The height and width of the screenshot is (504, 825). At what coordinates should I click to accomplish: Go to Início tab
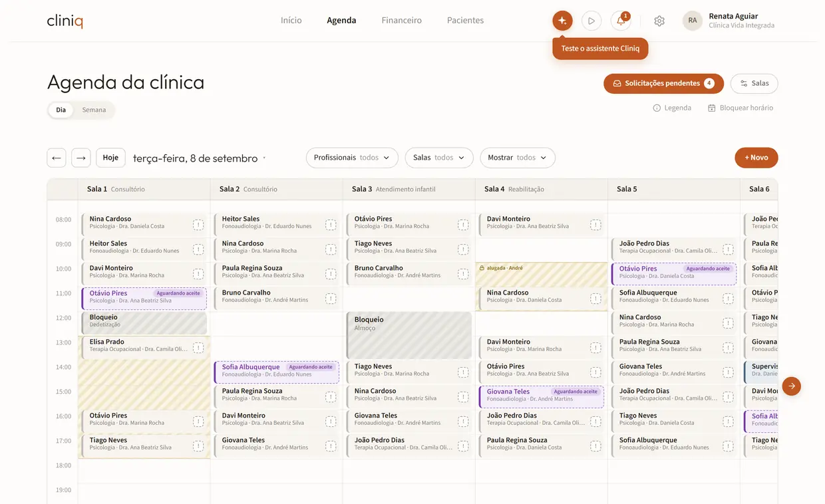(x=291, y=21)
